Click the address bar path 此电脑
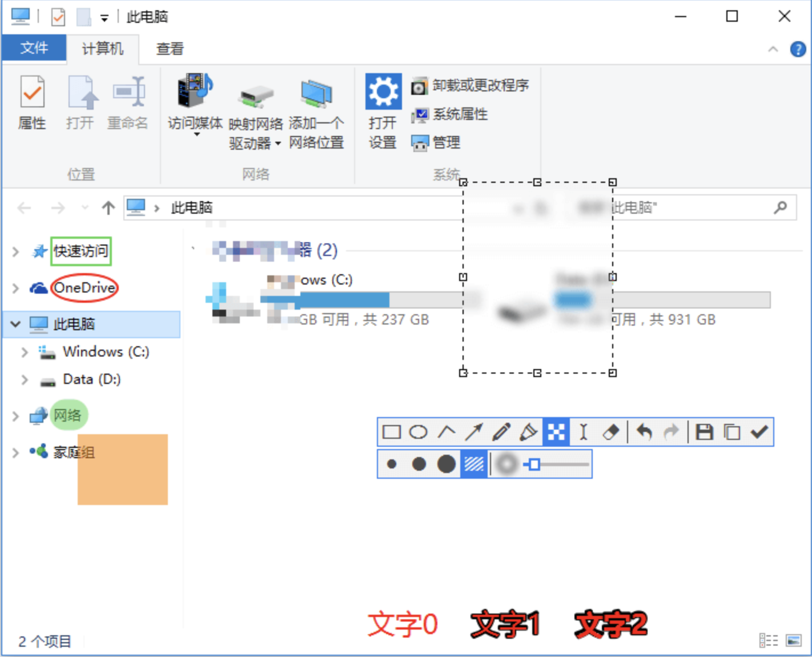This screenshot has width=812, height=657. pyautogui.click(x=191, y=208)
